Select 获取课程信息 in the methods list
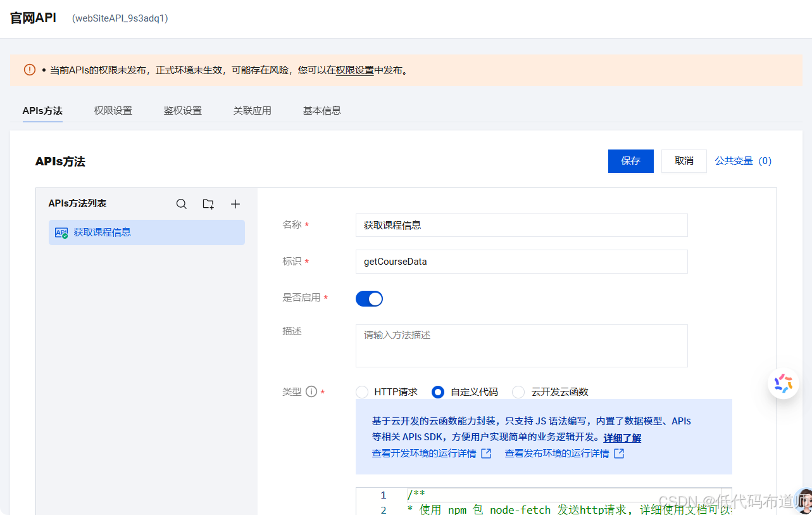812x515 pixels. coord(147,232)
